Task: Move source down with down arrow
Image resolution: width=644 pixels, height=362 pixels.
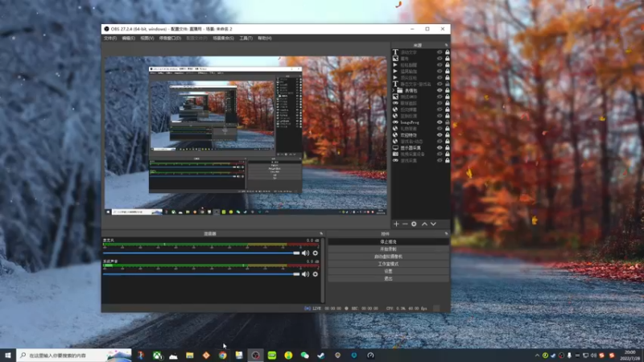Action: click(x=433, y=224)
